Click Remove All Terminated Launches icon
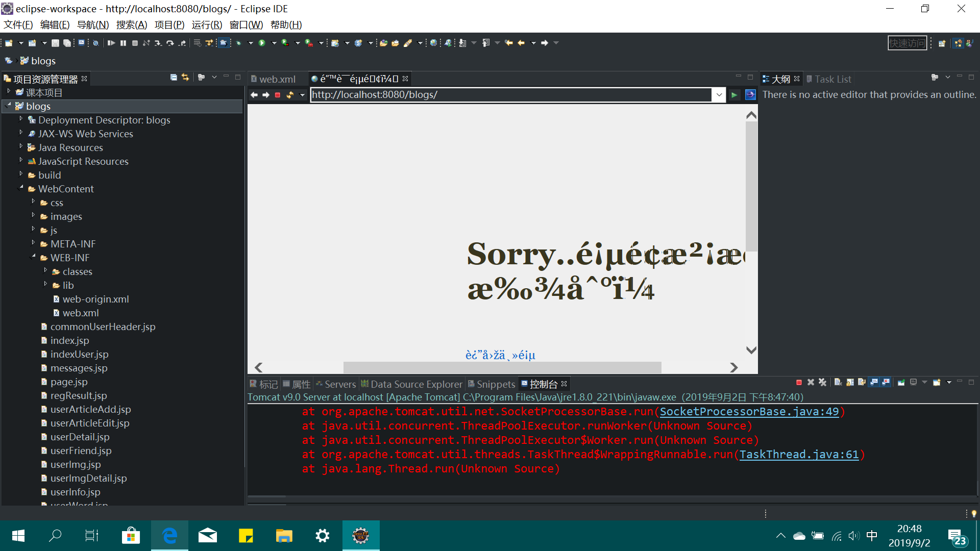 822,382
